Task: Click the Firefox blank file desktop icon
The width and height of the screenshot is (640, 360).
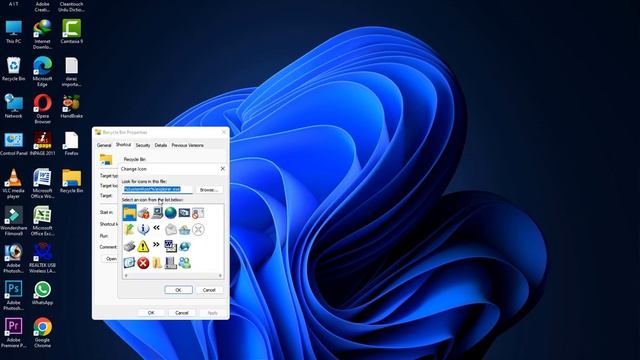Action: point(71,143)
